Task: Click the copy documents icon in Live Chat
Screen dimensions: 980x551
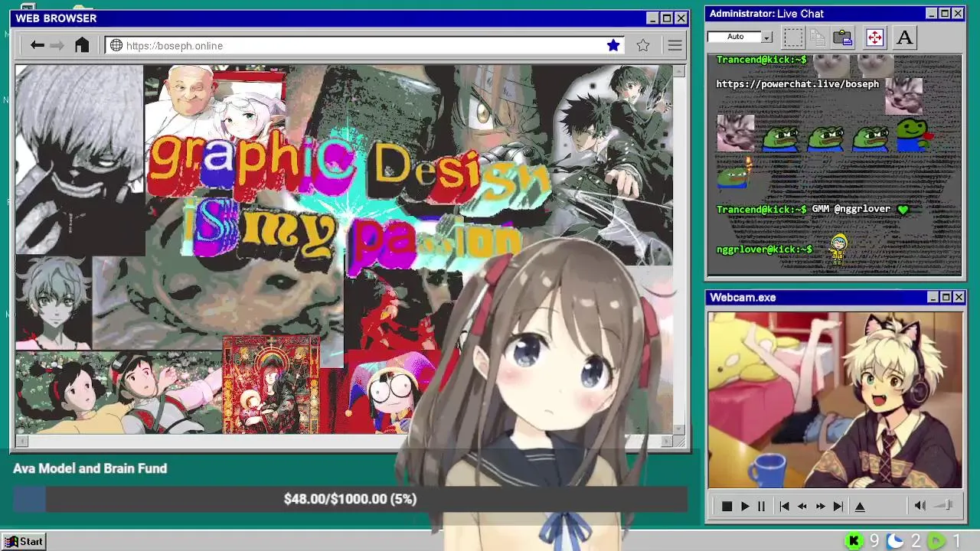Action: (818, 37)
